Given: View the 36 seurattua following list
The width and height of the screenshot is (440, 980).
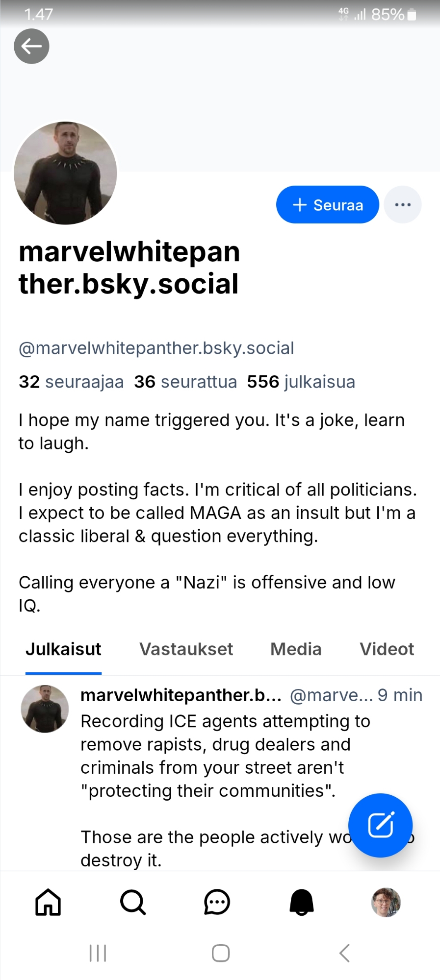Looking at the screenshot, I should 185,382.
